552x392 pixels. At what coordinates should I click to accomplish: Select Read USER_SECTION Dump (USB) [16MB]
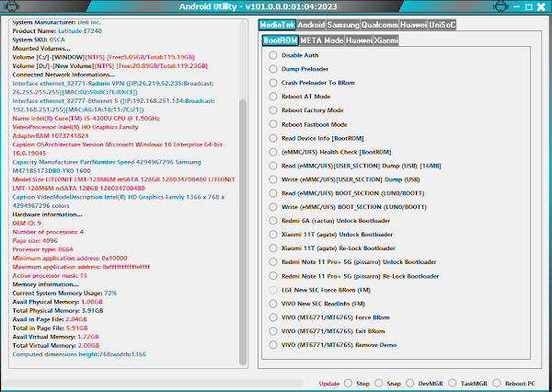273,166
